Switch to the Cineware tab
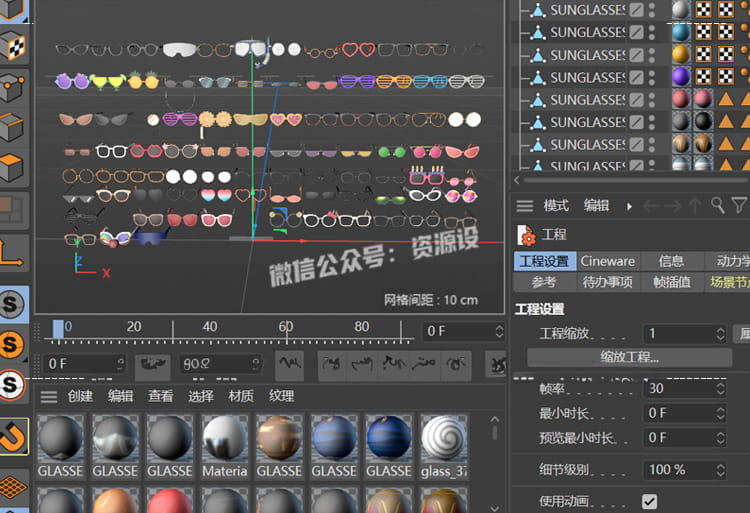Screen dimensions: 750x513 608,262
